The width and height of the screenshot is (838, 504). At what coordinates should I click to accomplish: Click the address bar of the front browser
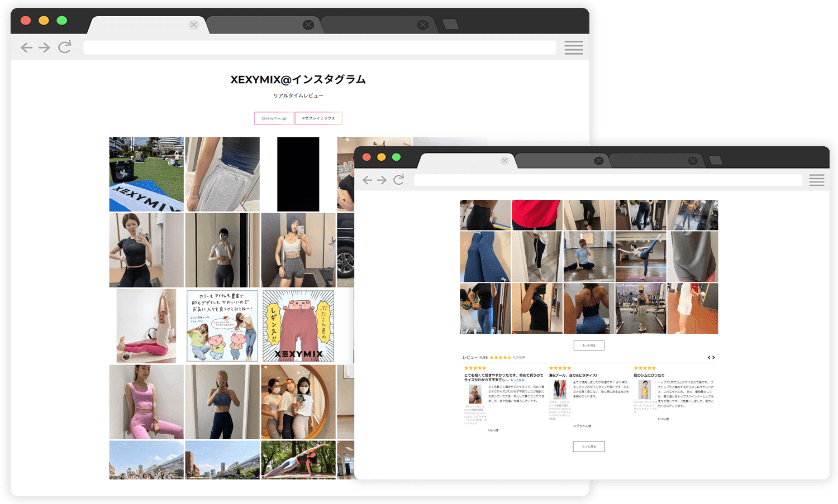click(609, 180)
